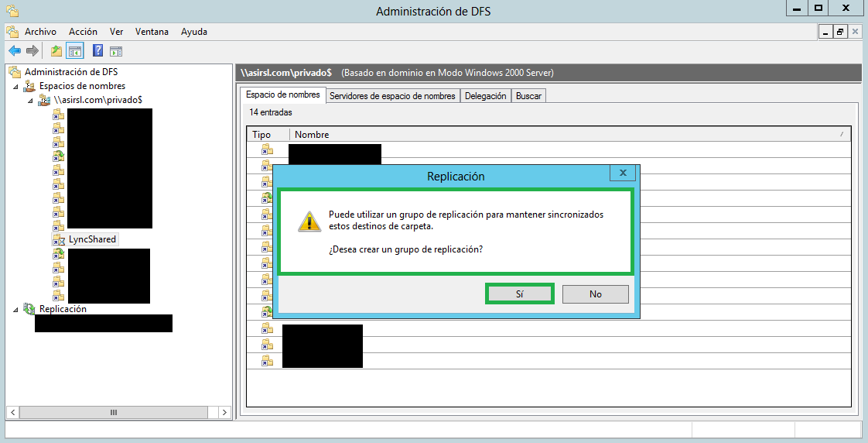Collapse the Replicación tree node
The image size is (868, 443).
(x=15, y=309)
